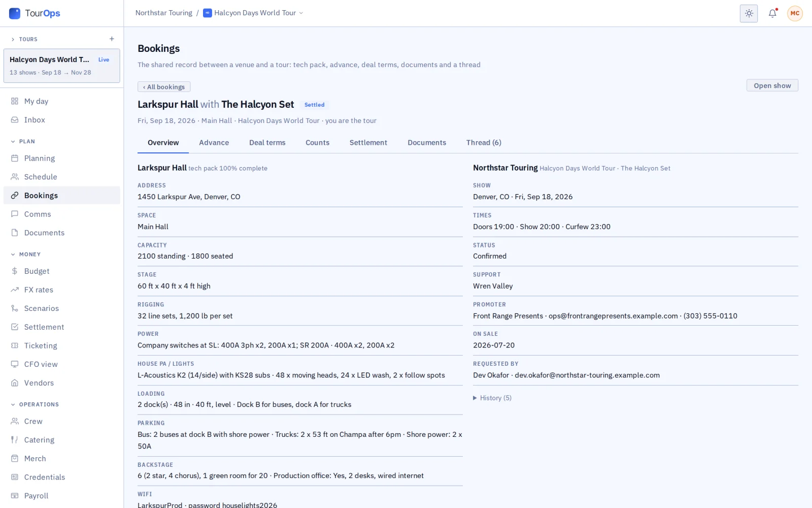Select the Halcyon Days World Tour card
Screen dimensions: 812x508
tap(62, 66)
